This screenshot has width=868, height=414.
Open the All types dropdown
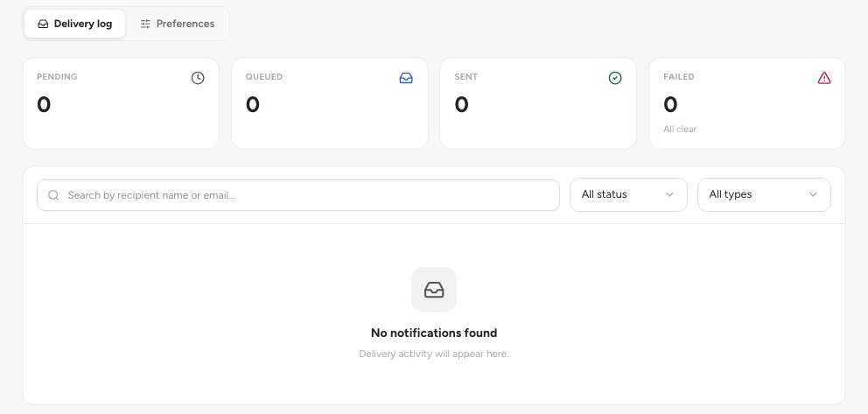[x=764, y=194]
